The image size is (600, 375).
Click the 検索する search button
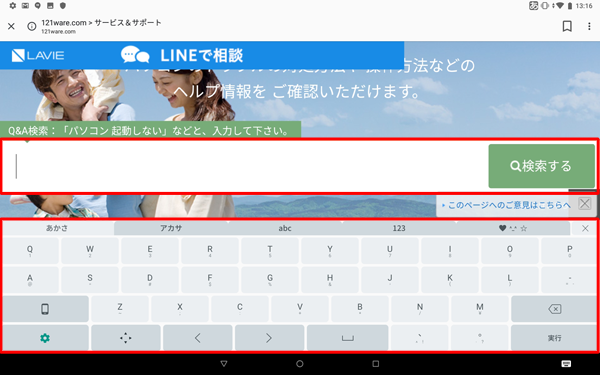pos(541,166)
